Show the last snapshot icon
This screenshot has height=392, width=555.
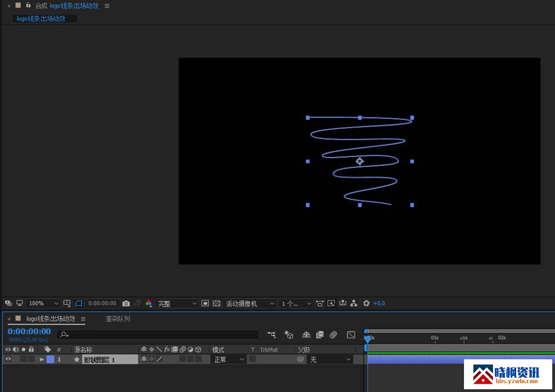pyautogui.click(x=137, y=303)
